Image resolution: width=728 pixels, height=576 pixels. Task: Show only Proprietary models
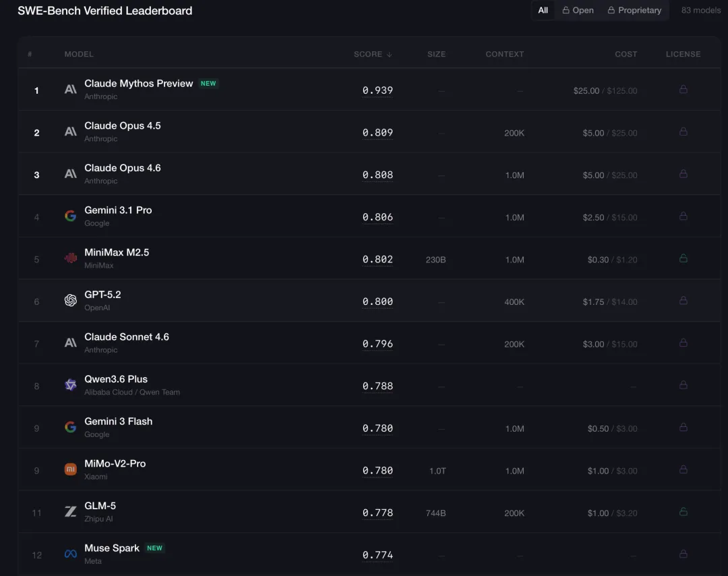click(x=634, y=11)
